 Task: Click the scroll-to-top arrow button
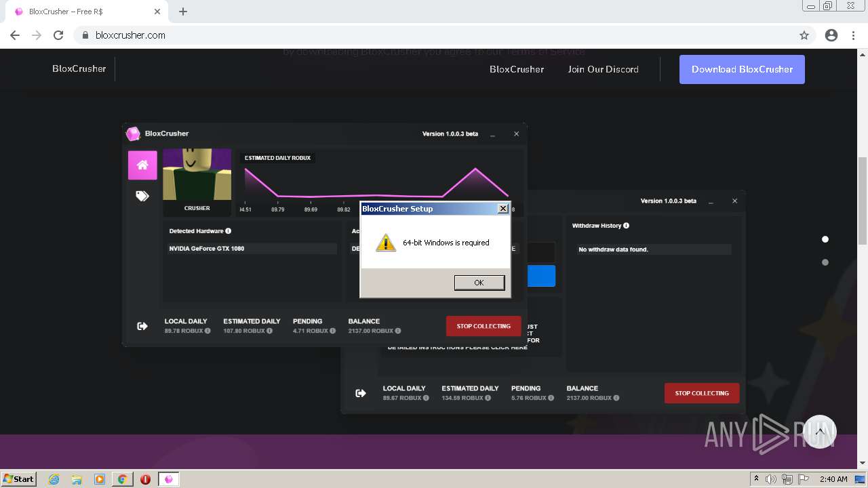(x=820, y=432)
